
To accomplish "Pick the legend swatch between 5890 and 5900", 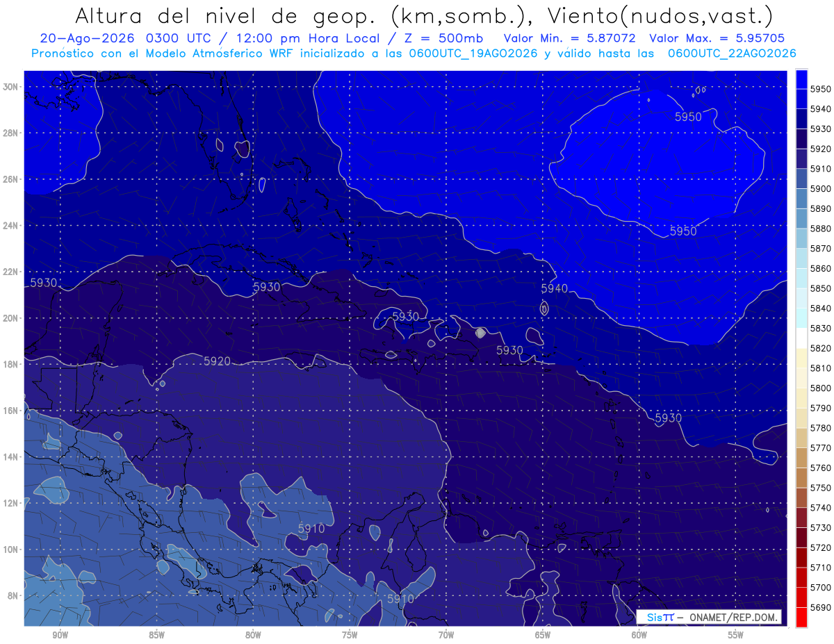I will coord(801,199).
